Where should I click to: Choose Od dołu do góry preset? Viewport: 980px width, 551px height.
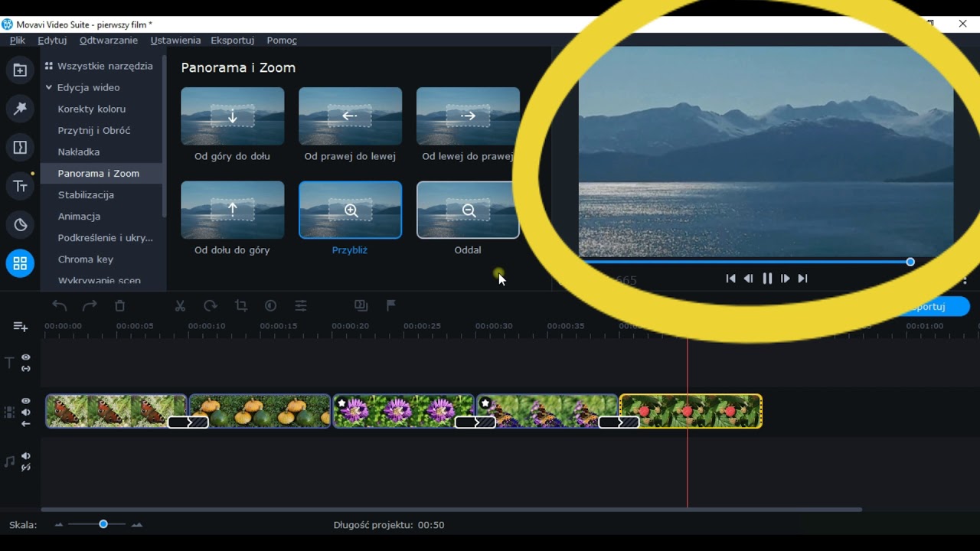(232, 210)
